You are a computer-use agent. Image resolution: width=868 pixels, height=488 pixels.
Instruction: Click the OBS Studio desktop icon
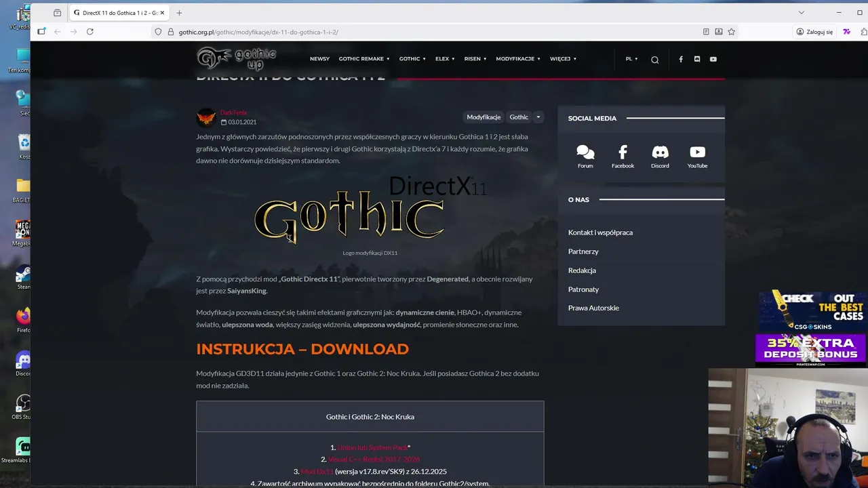(23, 408)
